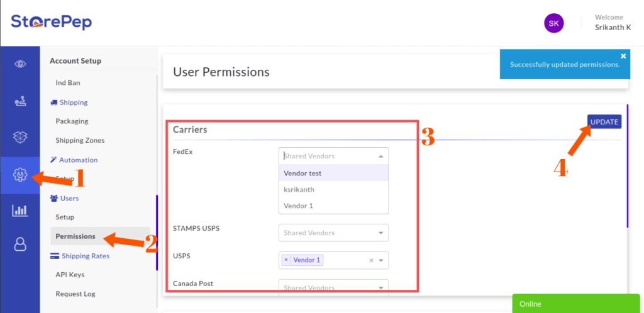644x313 pixels.
Task: Open the Request Log menu item
Action: coord(75,294)
